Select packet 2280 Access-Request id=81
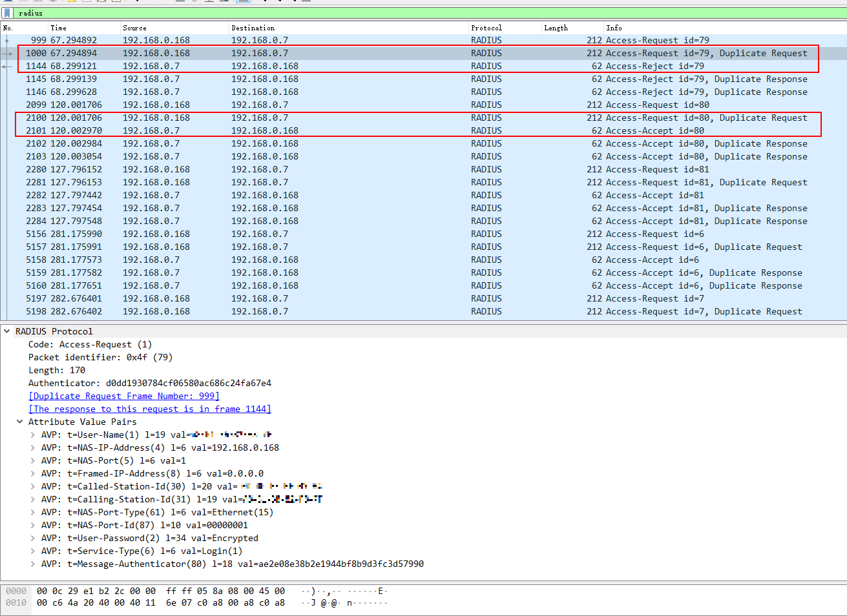The width and height of the screenshot is (847, 616). point(423,169)
